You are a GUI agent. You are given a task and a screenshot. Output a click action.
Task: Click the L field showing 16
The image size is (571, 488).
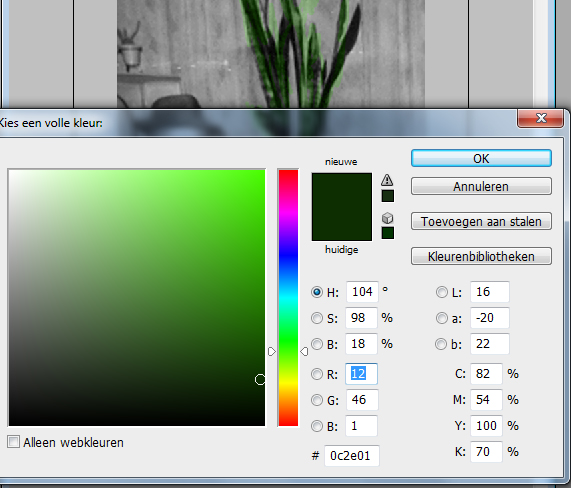[490, 292]
